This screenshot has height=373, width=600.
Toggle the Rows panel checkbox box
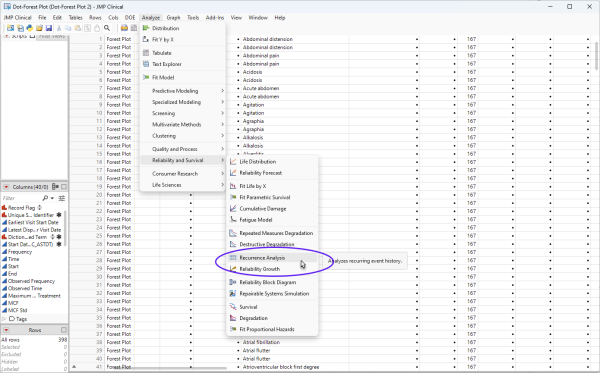point(64,330)
